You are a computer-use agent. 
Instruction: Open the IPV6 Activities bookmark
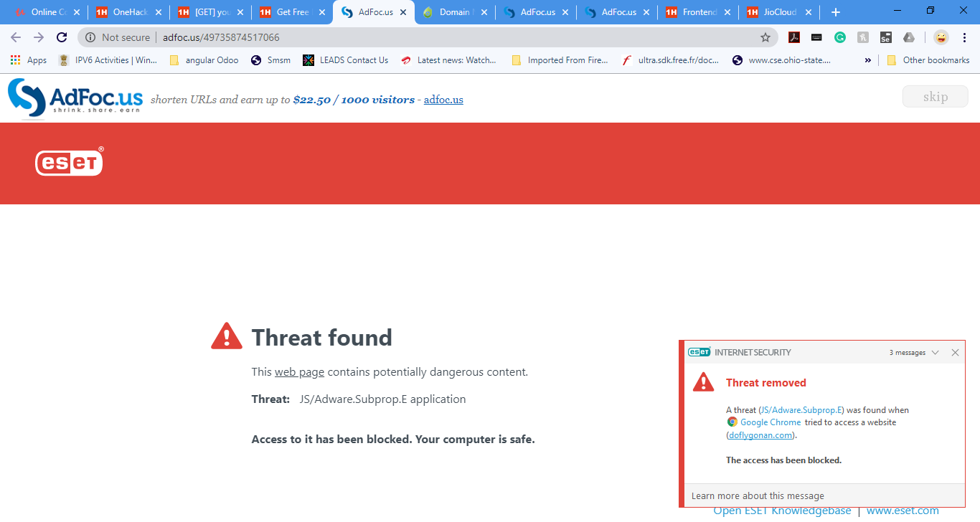pos(108,60)
